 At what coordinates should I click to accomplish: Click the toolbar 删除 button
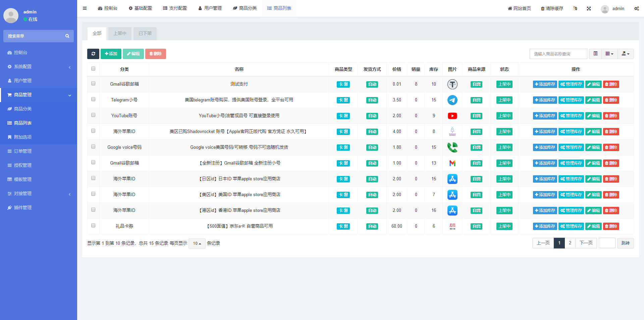click(156, 54)
